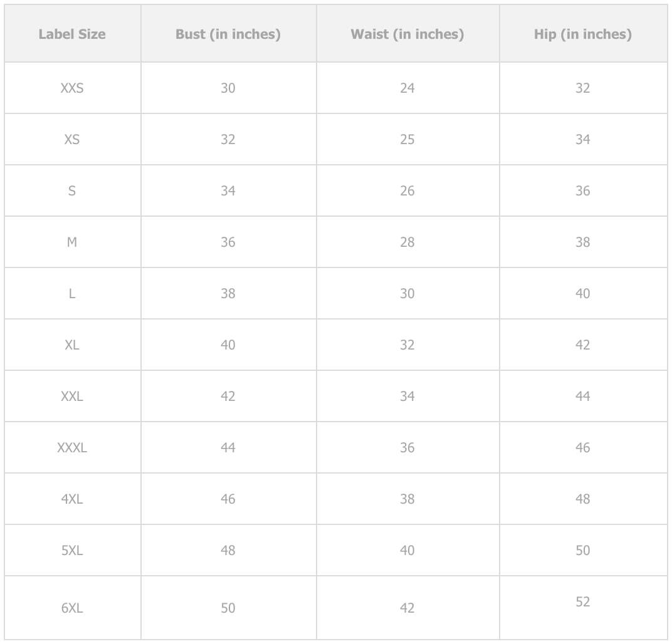672x644 pixels.
Task: Click the bust value 30 for XXS
Action: pos(228,88)
